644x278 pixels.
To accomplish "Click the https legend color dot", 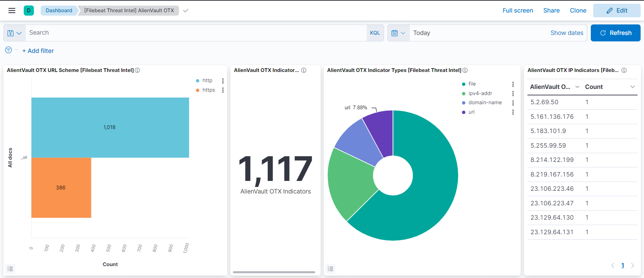I will coord(198,90).
